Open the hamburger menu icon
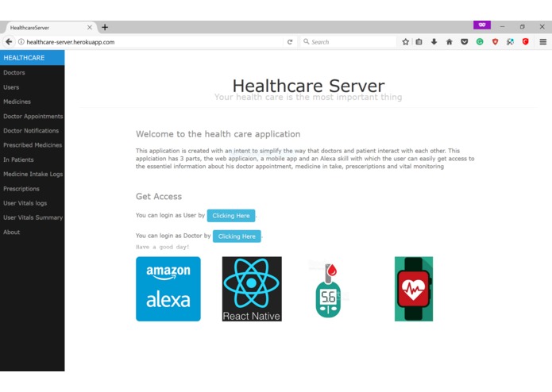 542,42
